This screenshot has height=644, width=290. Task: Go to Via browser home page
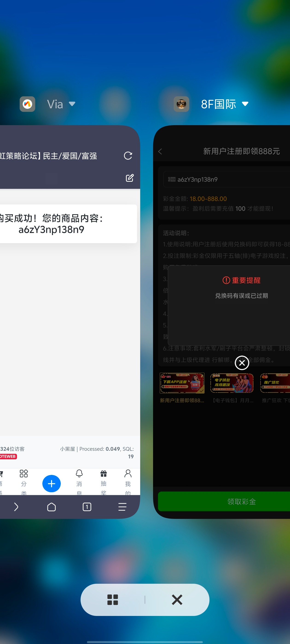point(51,507)
